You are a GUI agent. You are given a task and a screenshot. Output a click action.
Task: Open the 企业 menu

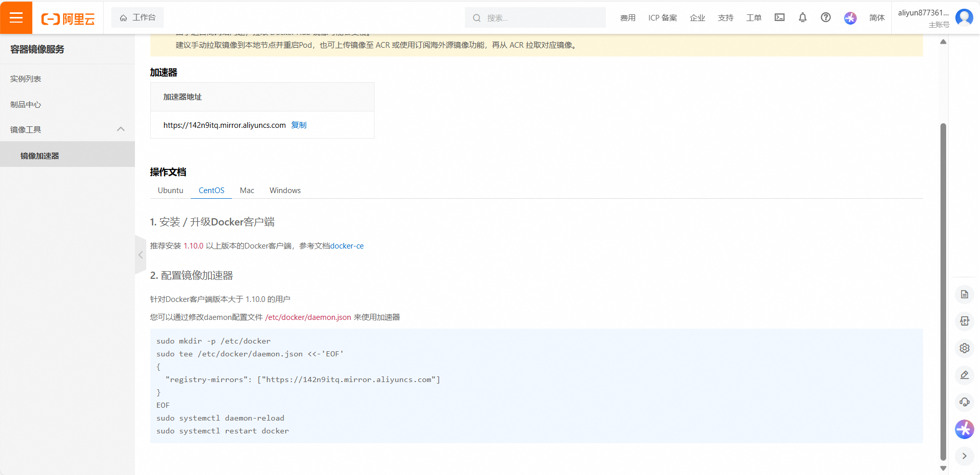point(697,17)
